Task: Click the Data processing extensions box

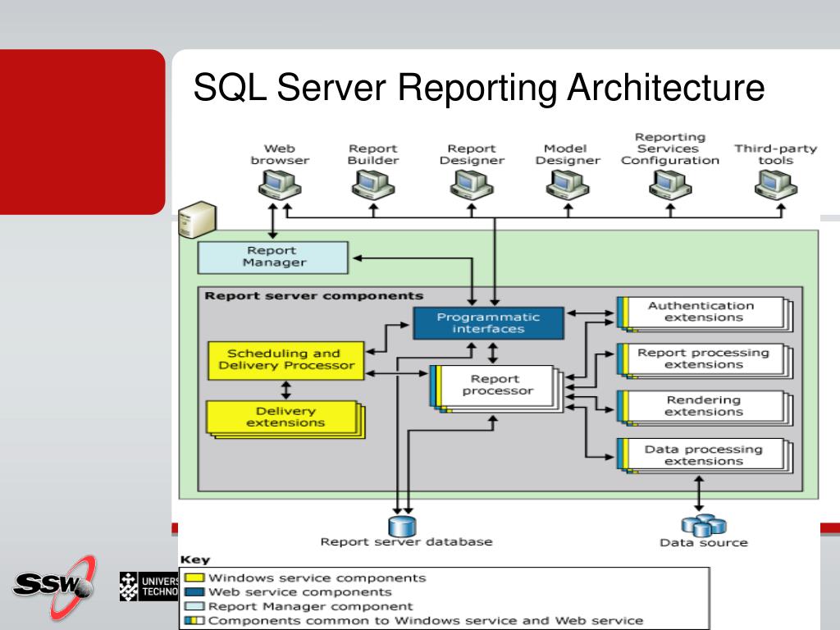Action: pyautogui.click(x=705, y=456)
